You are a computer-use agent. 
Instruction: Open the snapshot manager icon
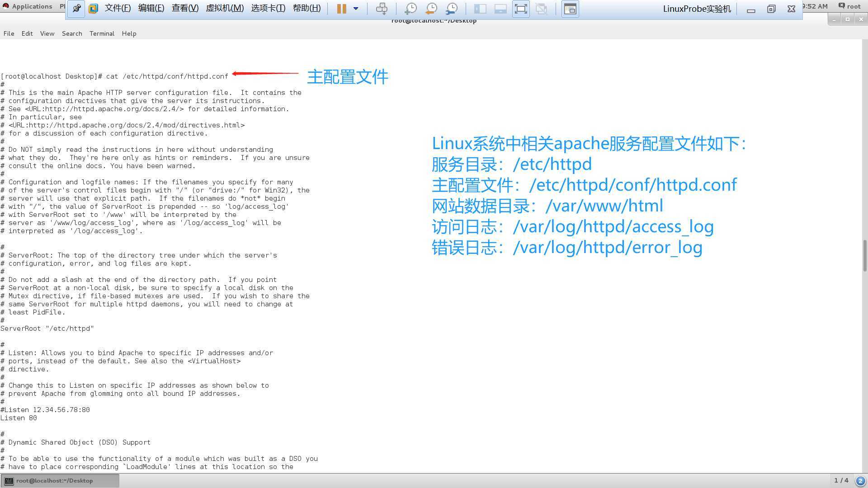pyautogui.click(x=452, y=9)
